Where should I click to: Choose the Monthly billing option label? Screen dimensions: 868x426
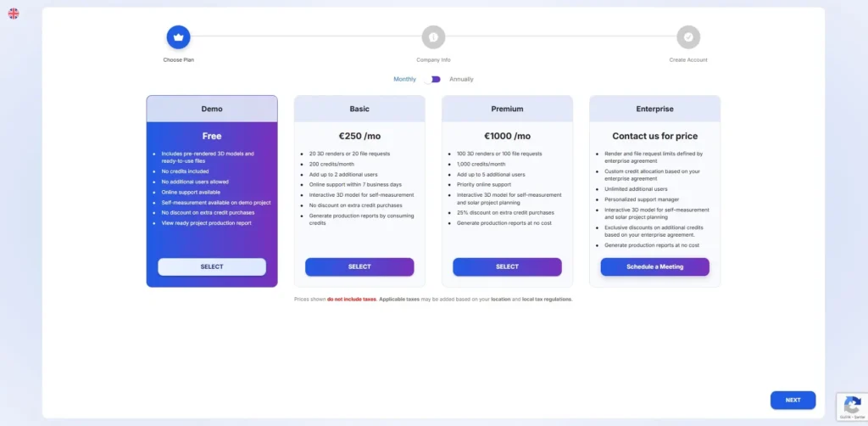(404, 79)
